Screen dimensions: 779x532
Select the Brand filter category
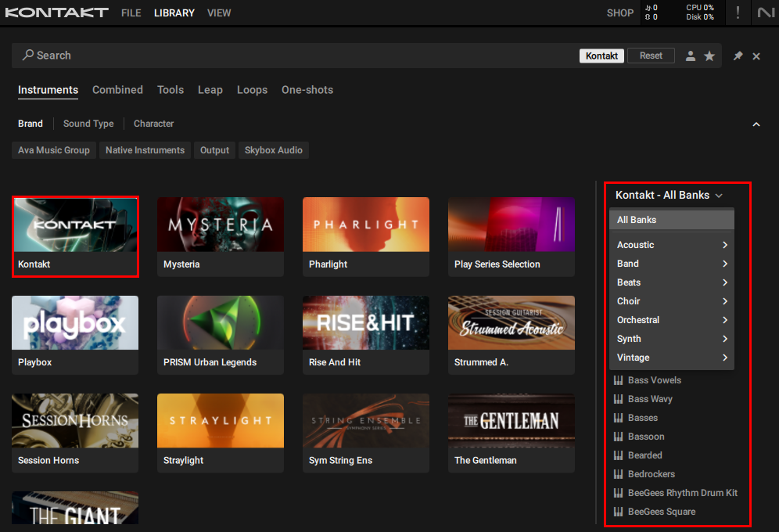[31, 124]
